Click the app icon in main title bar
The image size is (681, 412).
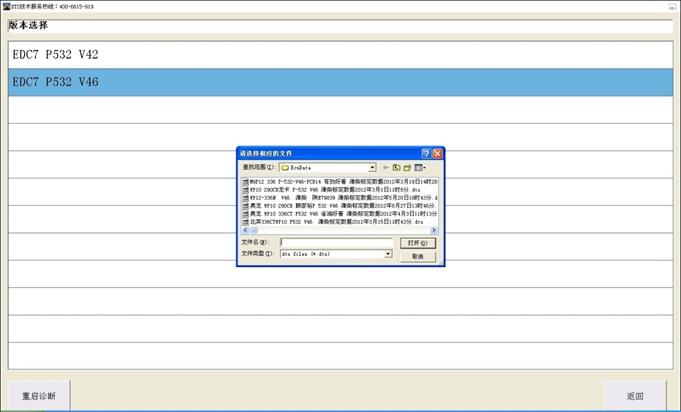tap(6, 7)
